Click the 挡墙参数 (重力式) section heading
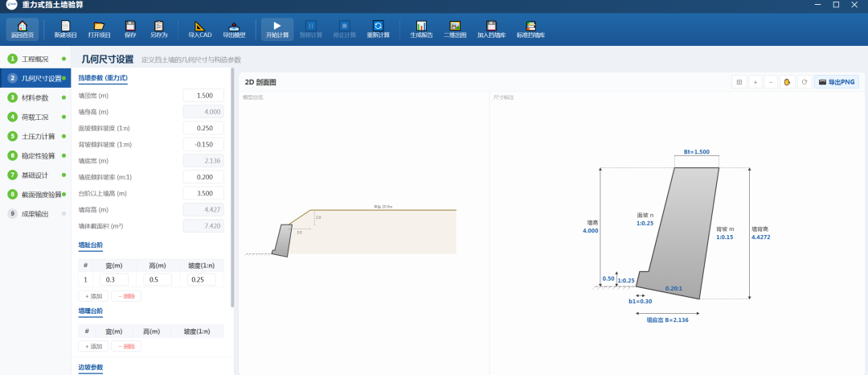 tap(103, 79)
